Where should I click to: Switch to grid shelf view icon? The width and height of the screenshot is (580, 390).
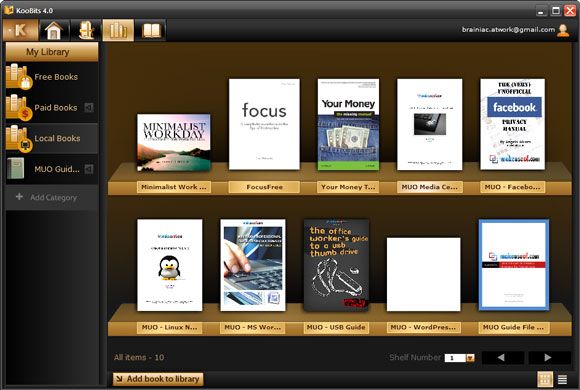(545, 379)
